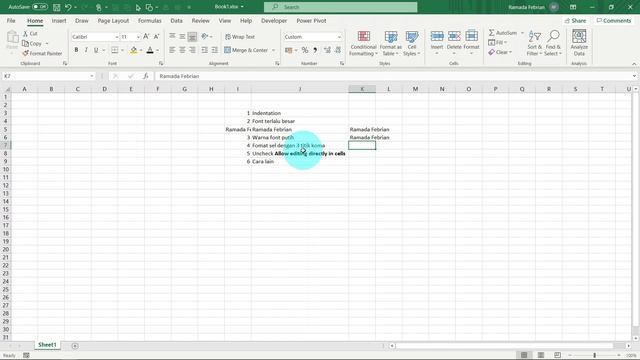Switch to Page Break Preview icon
The image size is (640, 360).
pos(557,355)
